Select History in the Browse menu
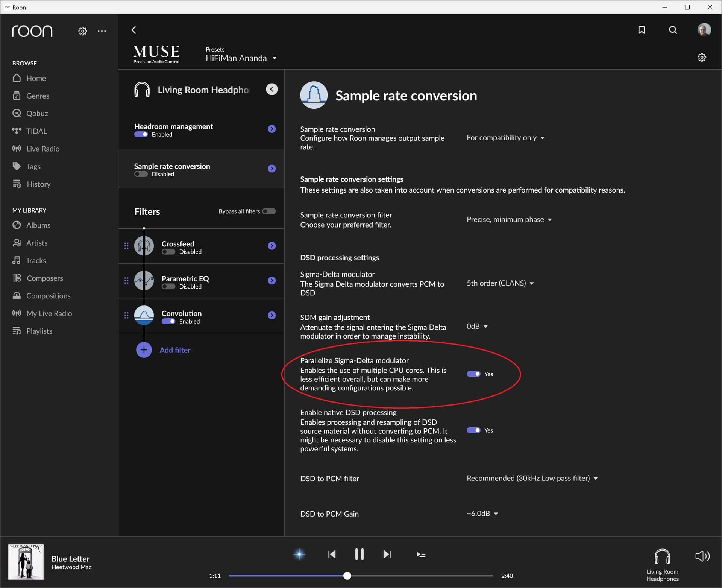 pos(38,184)
